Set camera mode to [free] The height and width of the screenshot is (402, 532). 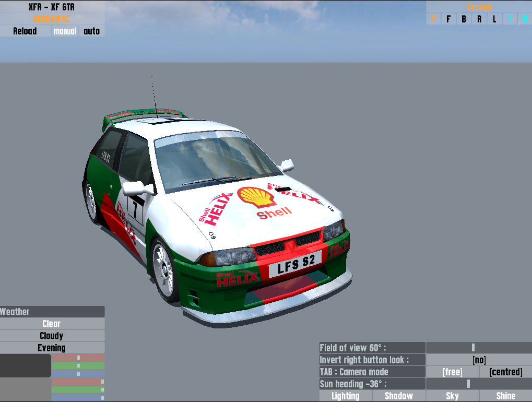(452, 372)
